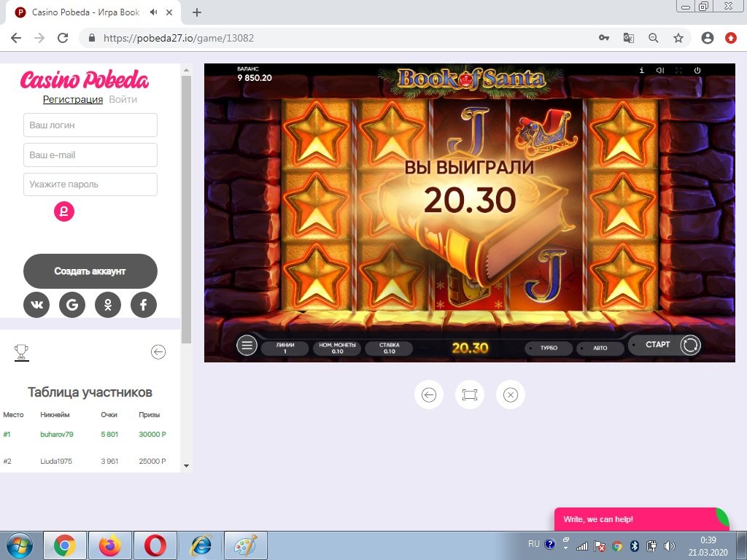Screen dimensions: 747x560
Task: Mute the slot game sound
Action: (x=659, y=71)
